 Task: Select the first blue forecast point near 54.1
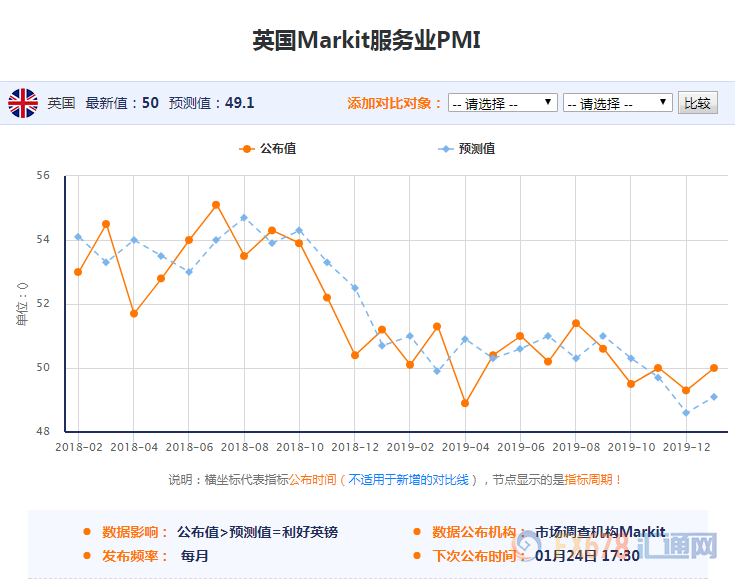click(x=78, y=237)
